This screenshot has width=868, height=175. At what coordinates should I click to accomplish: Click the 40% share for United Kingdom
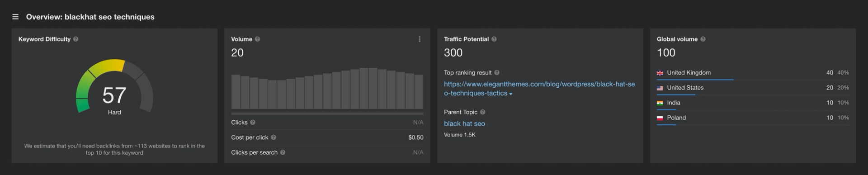pyautogui.click(x=843, y=73)
